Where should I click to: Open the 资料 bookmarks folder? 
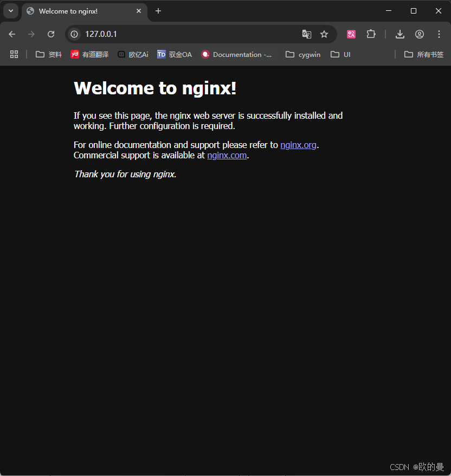(x=49, y=55)
